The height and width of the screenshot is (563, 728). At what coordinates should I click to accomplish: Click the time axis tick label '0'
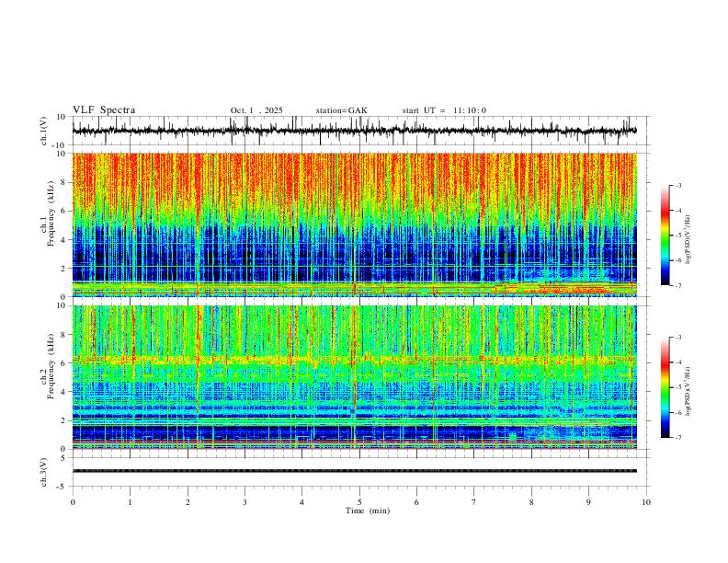pos(73,502)
